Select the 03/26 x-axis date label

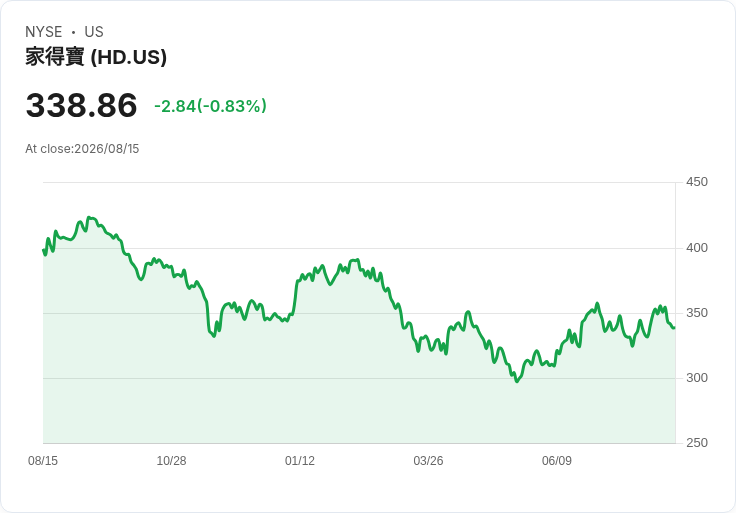click(x=428, y=461)
